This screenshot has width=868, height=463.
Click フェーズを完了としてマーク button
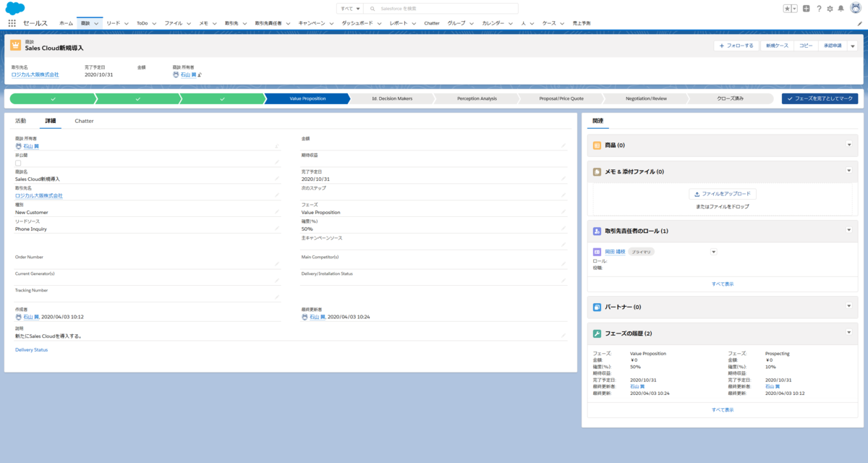820,98
